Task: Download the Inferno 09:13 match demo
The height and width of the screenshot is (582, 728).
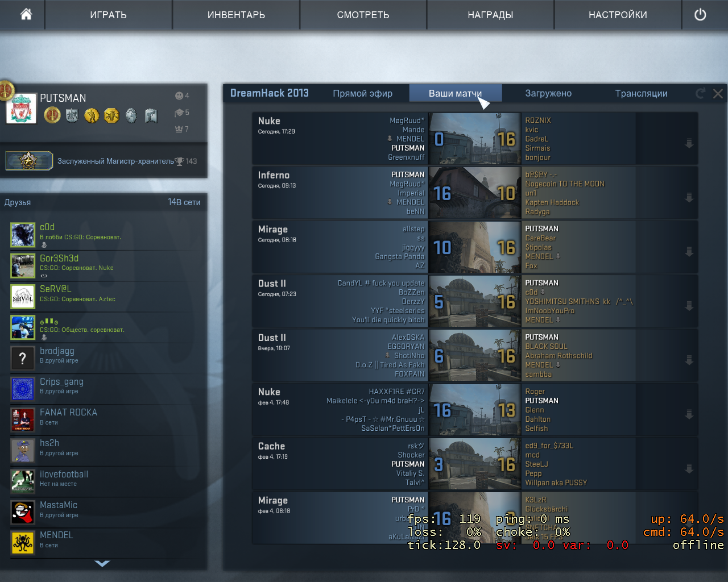Action: tap(689, 197)
